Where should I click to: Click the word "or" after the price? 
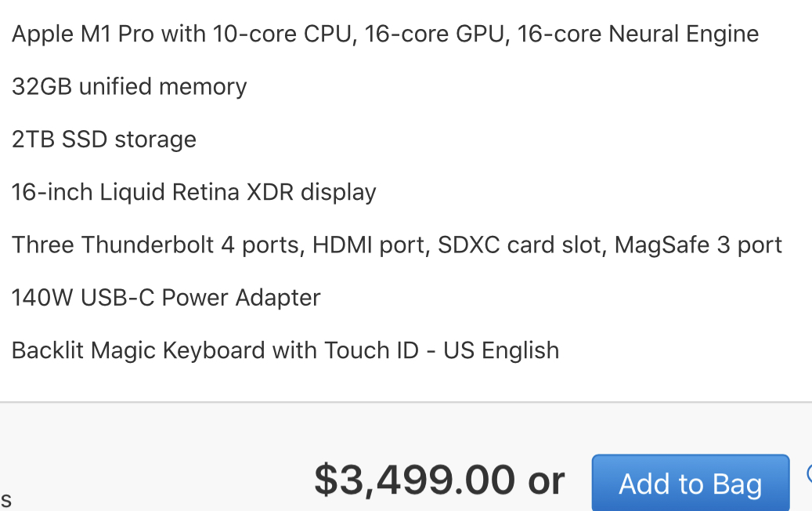[x=546, y=480]
